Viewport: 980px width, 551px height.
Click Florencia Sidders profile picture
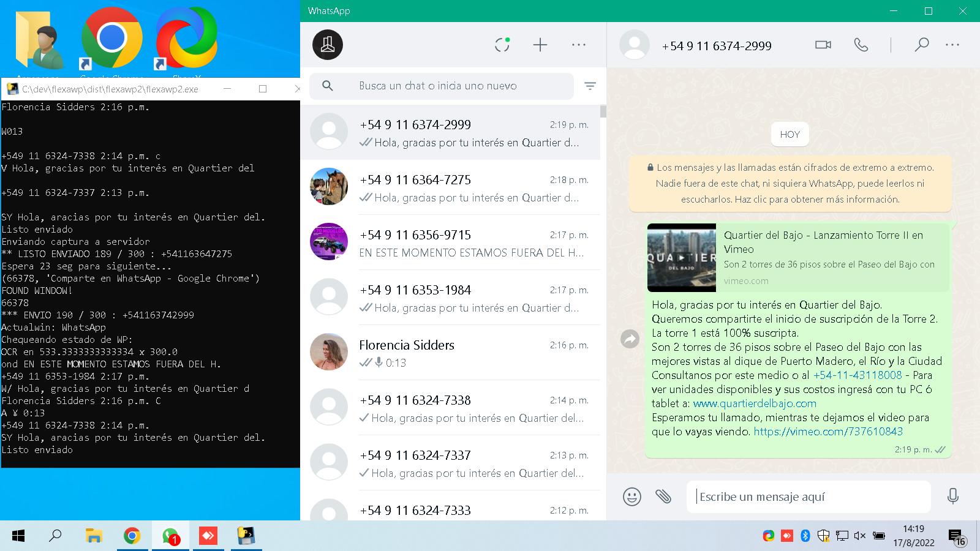pyautogui.click(x=329, y=352)
